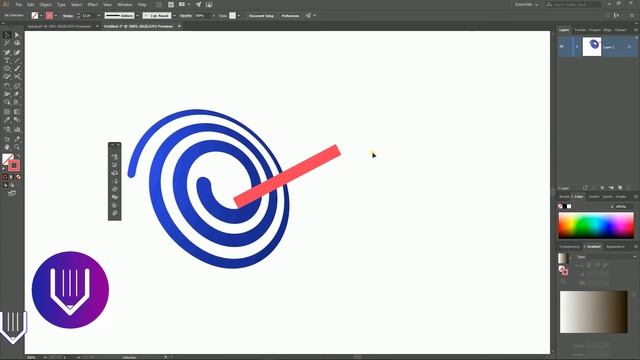The image size is (640, 360).
Task: Select the Direct Selection tool
Action: pos(17,35)
